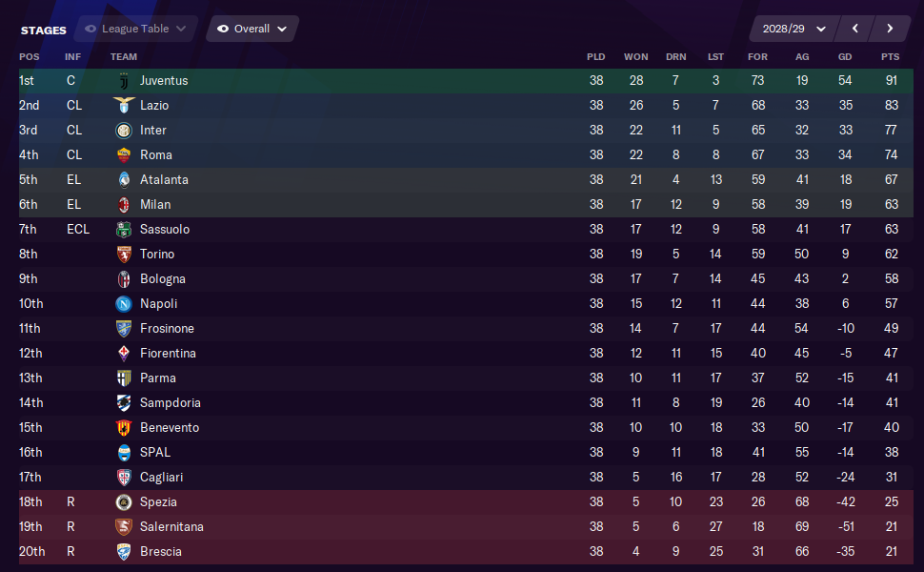The height and width of the screenshot is (572, 924).
Task: Sort table by PTS column header
Action: click(891, 56)
